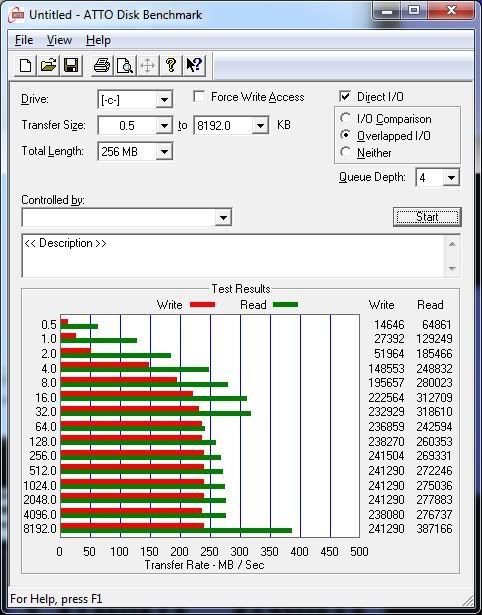Click the move crosshair toolbar icon
Image resolution: width=482 pixels, height=615 pixels.
click(147, 65)
